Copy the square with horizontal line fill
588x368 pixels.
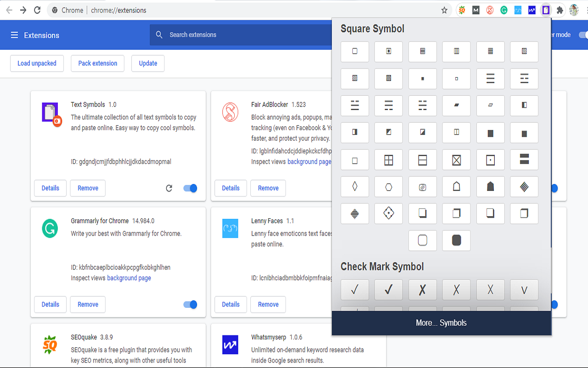(x=423, y=52)
